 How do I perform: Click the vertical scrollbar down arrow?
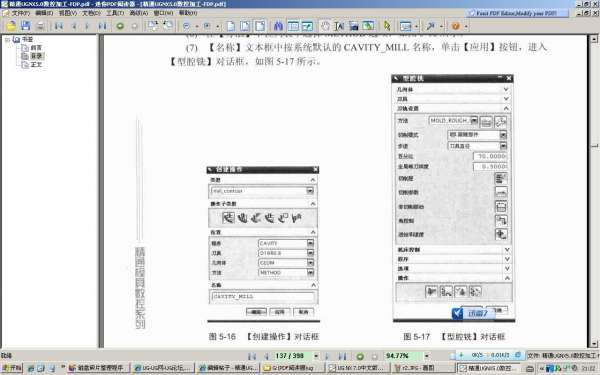tap(593, 343)
